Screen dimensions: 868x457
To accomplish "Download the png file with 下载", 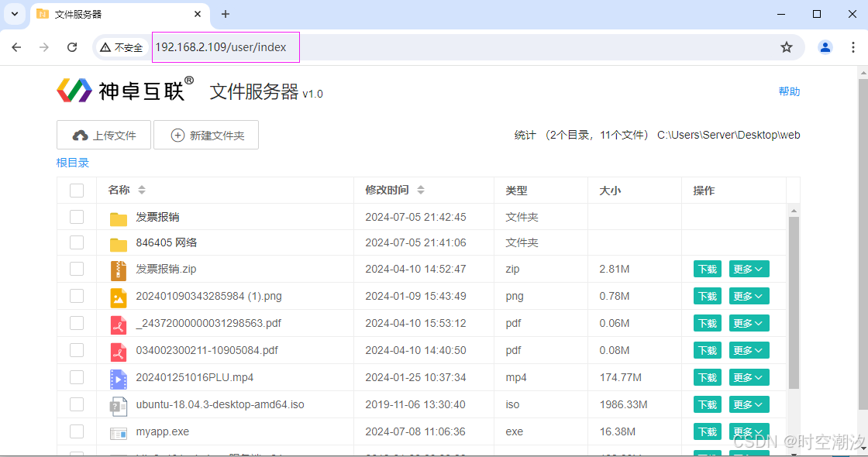I will (x=708, y=296).
